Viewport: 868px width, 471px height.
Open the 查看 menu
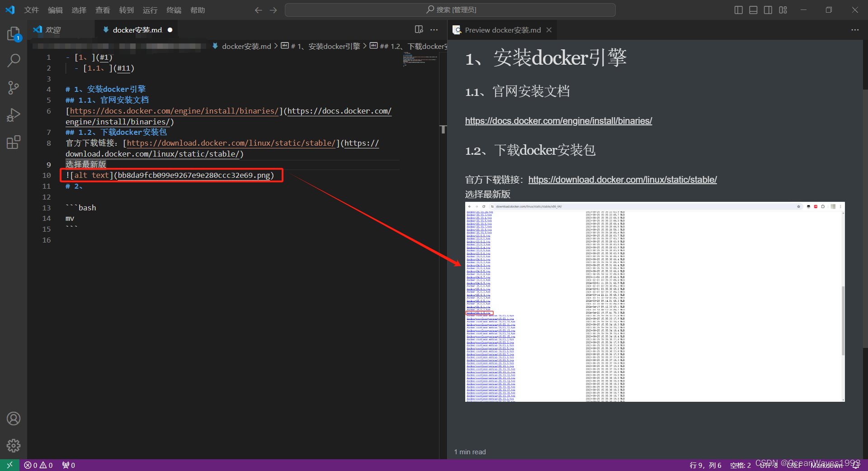click(x=103, y=10)
